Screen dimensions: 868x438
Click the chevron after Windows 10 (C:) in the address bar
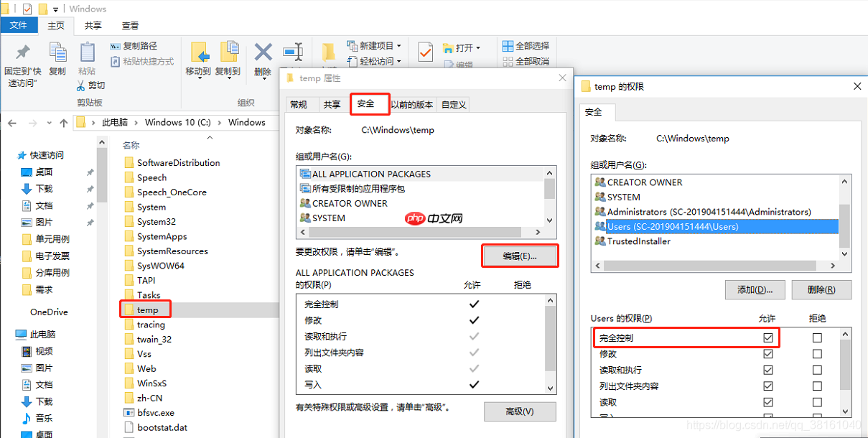[x=220, y=123]
